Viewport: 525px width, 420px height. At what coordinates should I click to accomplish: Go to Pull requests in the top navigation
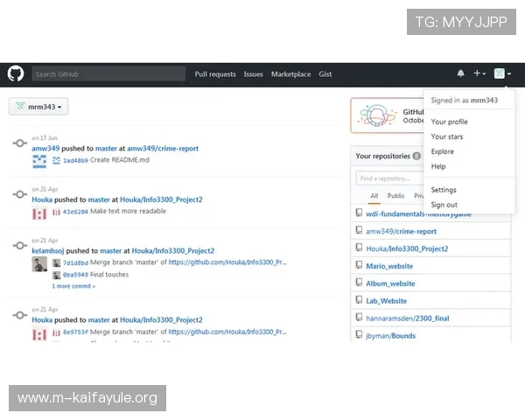click(x=215, y=74)
